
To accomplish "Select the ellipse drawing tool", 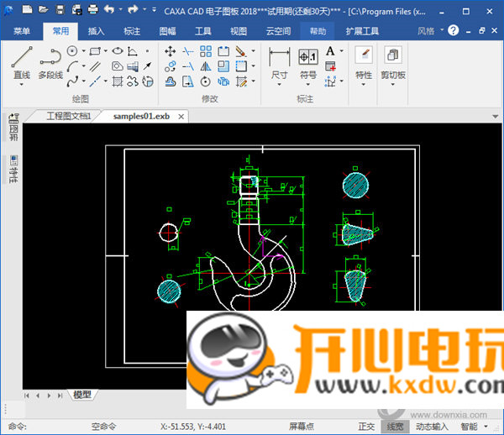I will [118, 50].
